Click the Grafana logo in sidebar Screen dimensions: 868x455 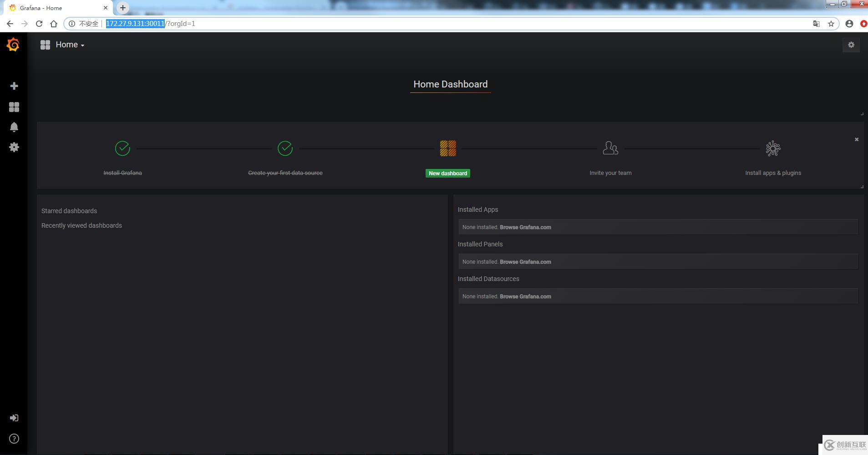click(13, 45)
